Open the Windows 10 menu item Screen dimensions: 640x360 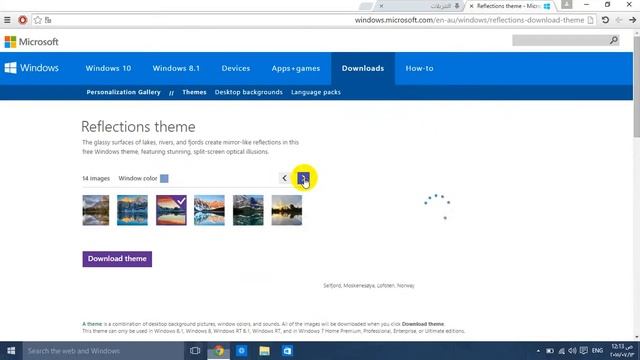[108, 68]
